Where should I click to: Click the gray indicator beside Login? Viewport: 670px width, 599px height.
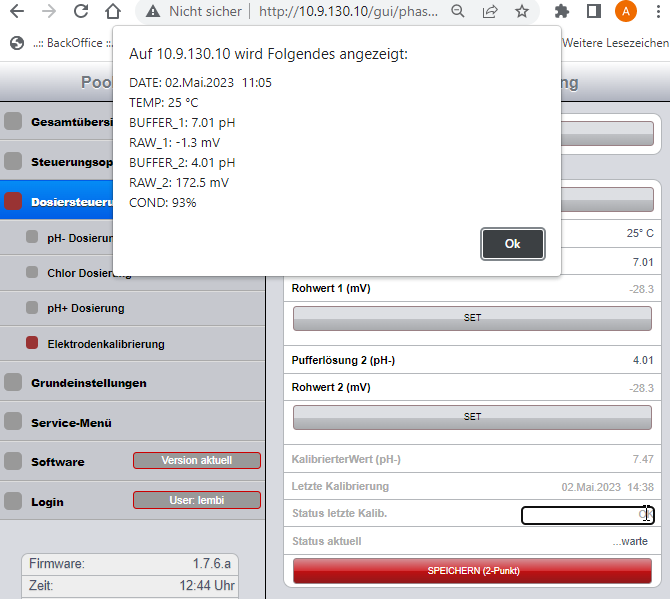point(13,501)
